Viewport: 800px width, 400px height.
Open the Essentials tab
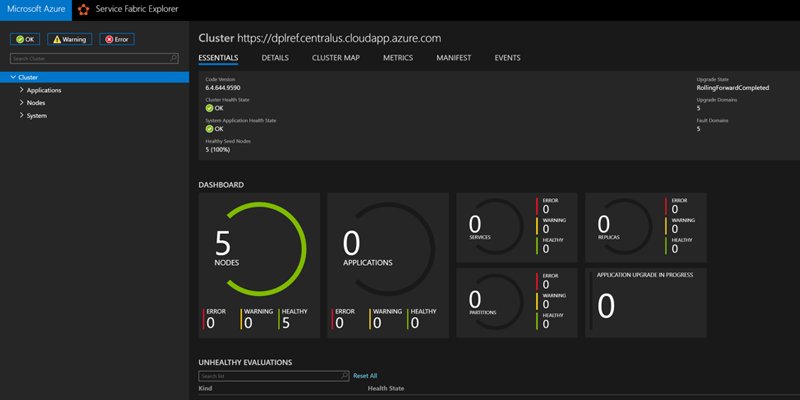pos(218,58)
